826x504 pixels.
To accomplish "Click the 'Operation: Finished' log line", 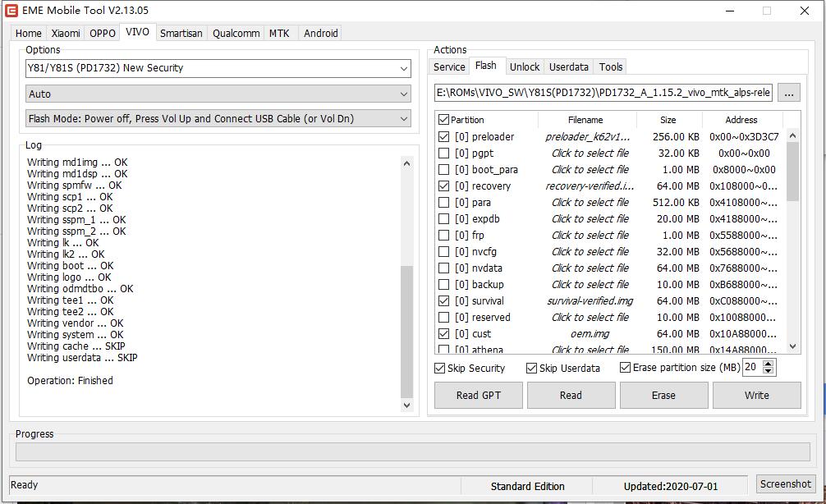I will pyautogui.click(x=70, y=380).
